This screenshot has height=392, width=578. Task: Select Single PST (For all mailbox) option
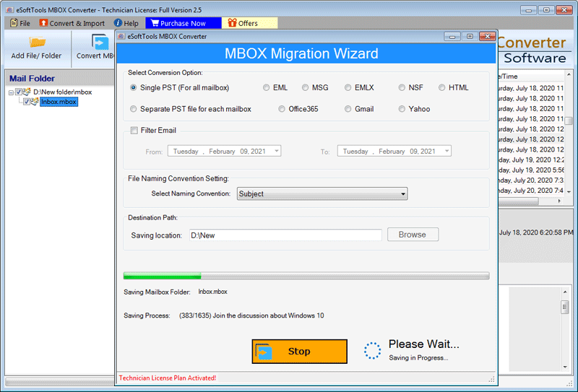[134, 87]
